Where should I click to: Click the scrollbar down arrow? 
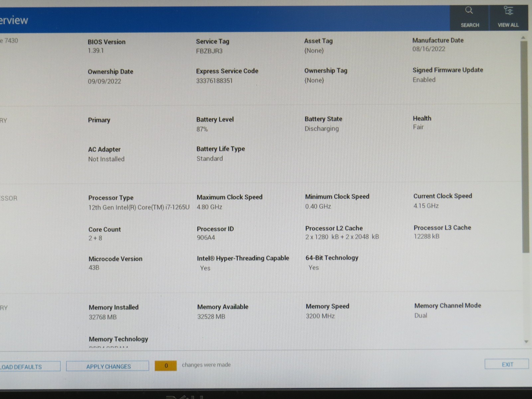pyautogui.click(x=526, y=341)
